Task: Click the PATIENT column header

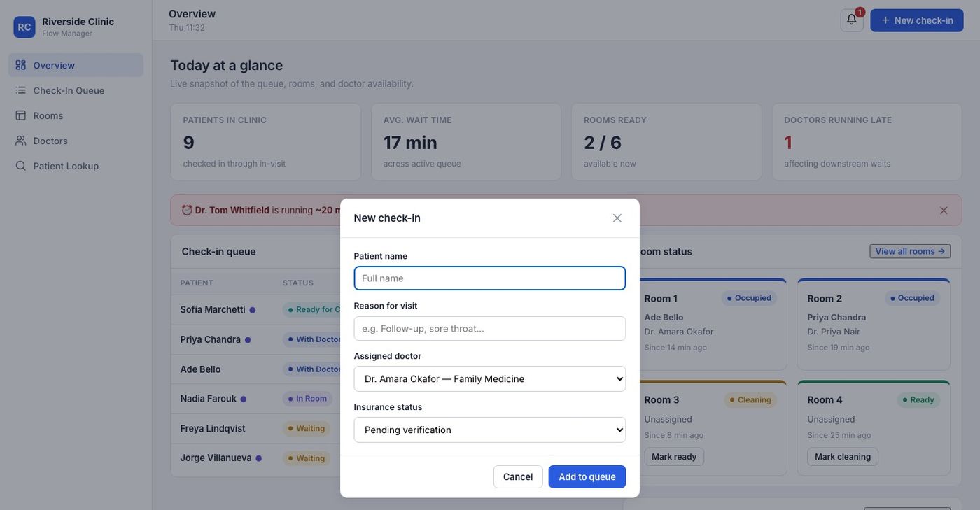Action: 197,283
